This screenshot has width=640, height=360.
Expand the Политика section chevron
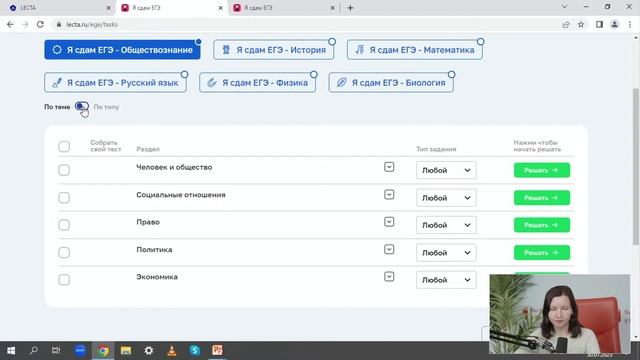pyautogui.click(x=389, y=249)
